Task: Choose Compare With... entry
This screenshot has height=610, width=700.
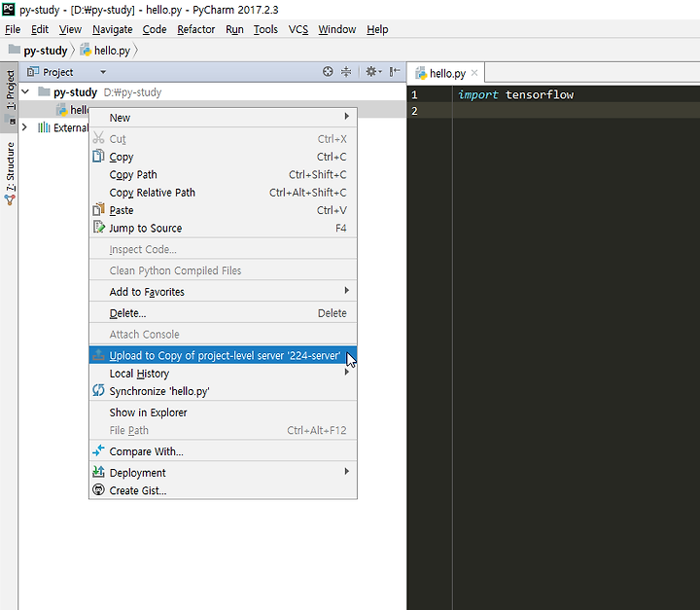Action: tap(223, 451)
